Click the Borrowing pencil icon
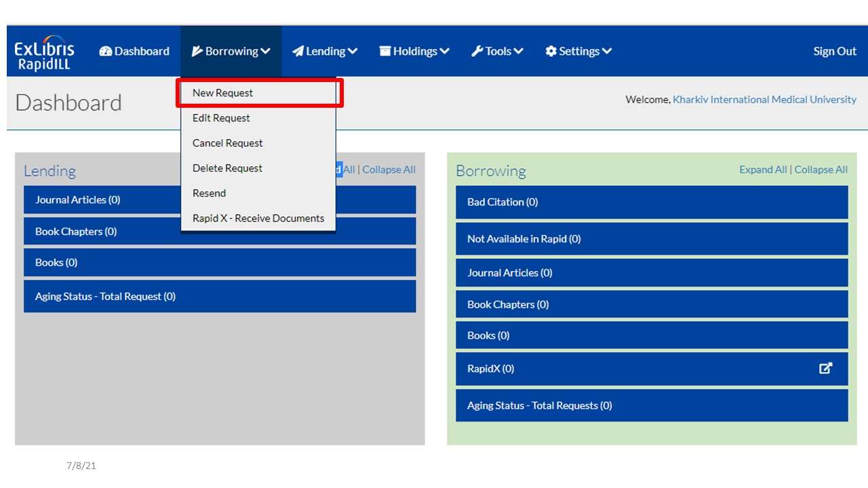 (x=197, y=52)
